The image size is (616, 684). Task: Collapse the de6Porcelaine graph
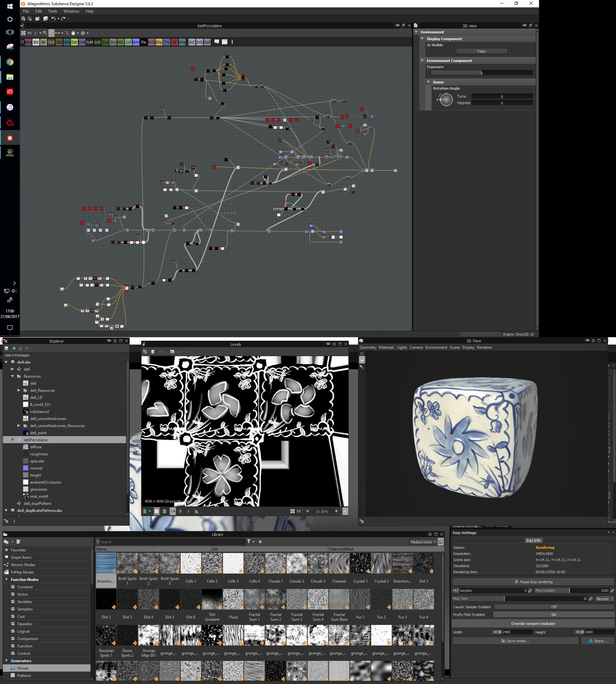click(x=12, y=440)
